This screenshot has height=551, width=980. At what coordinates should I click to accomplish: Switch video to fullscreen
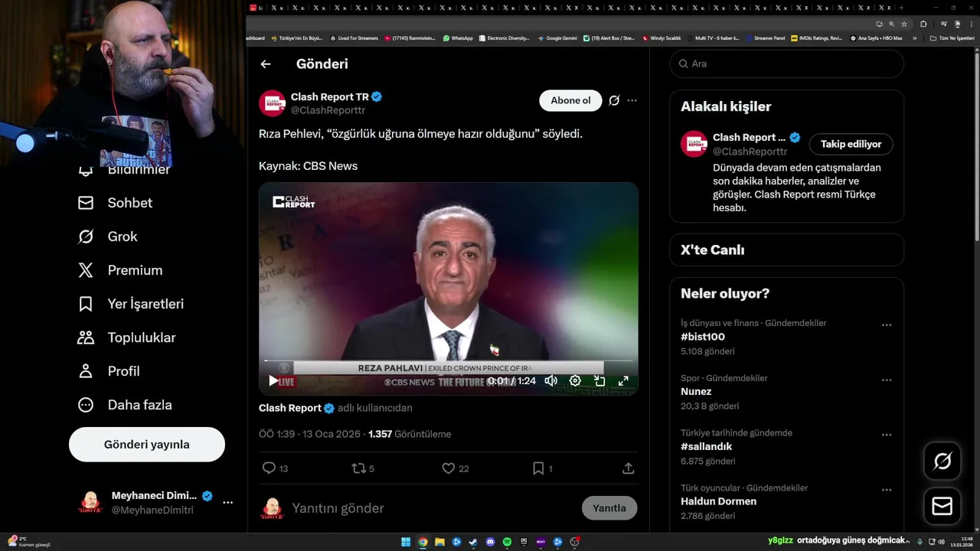click(x=623, y=380)
